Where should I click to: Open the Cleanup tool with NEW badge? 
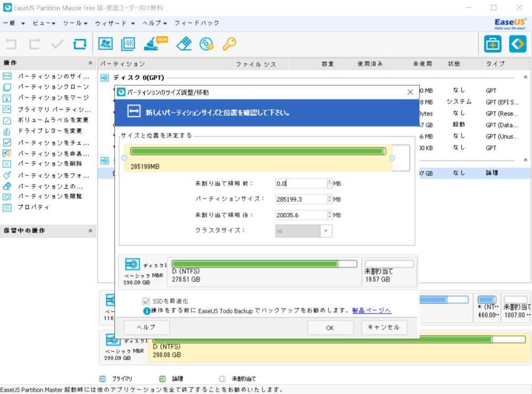pyautogui.click(x=155, y=43)
